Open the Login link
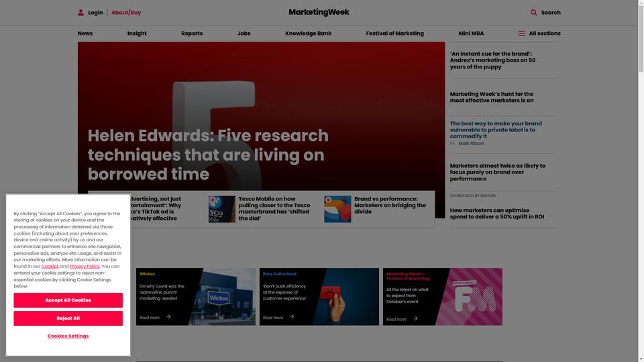Viewport: 644px width, 362px height. click(x=95, y=13)
